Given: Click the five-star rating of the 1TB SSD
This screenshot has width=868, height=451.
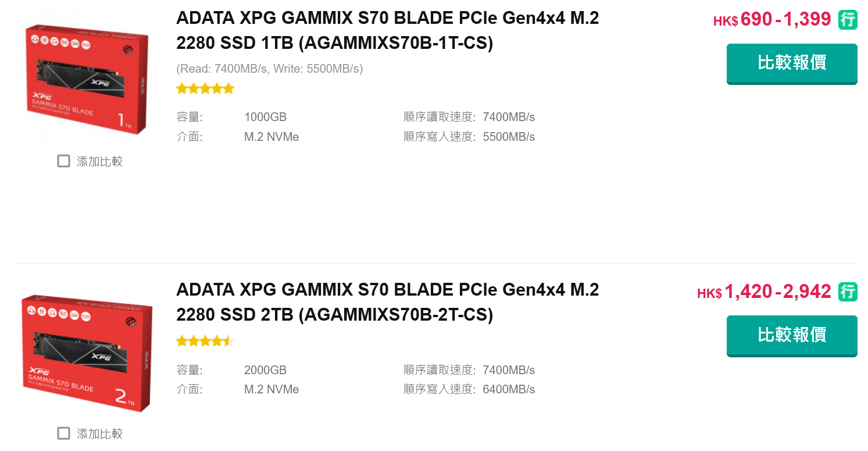Looking at the screenshot, I should (x=205, y=88).
